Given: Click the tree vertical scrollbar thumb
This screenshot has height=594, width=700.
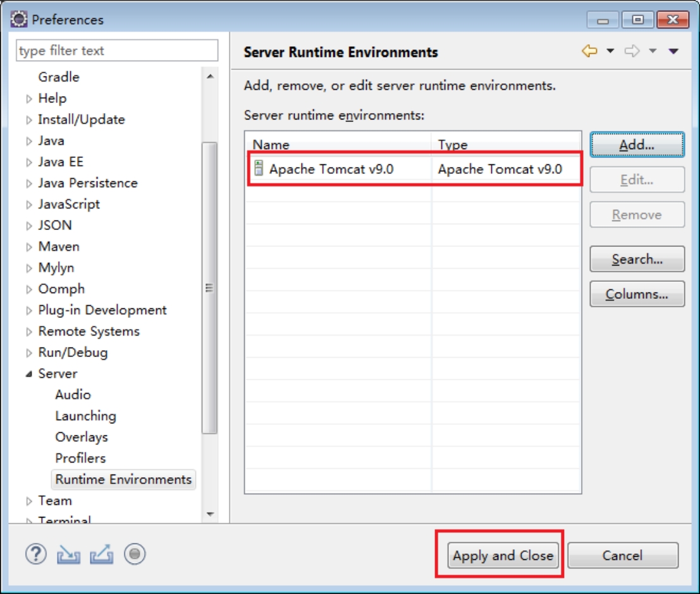Looking at the screenshot, I should [x=209, y=288].
